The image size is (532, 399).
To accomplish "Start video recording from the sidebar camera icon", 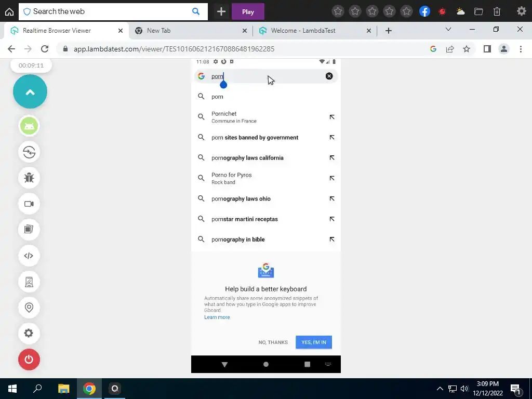I will coord(29,204).
